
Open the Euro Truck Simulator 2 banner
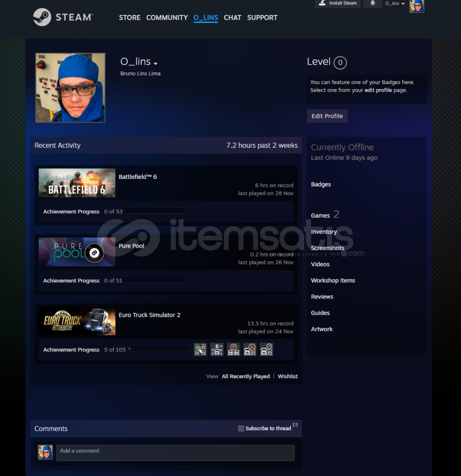pos(77,321)
